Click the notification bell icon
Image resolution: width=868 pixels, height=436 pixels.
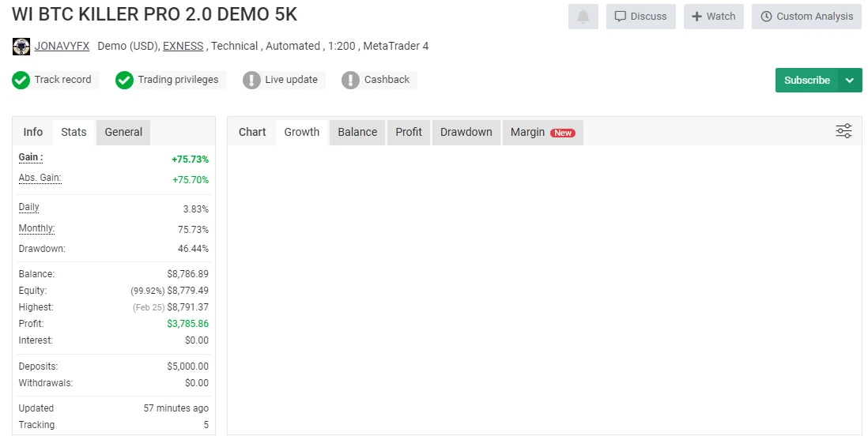click(583, 17)
